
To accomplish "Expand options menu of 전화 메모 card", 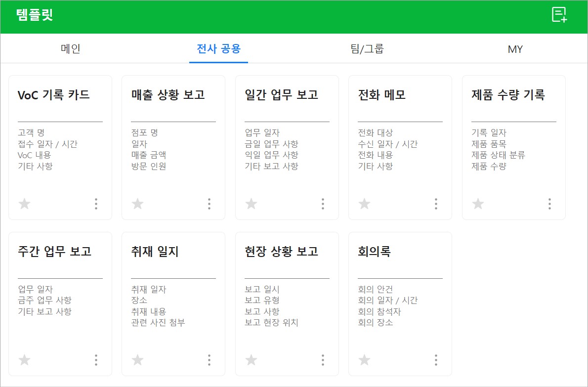I will (x=436, y=204).
